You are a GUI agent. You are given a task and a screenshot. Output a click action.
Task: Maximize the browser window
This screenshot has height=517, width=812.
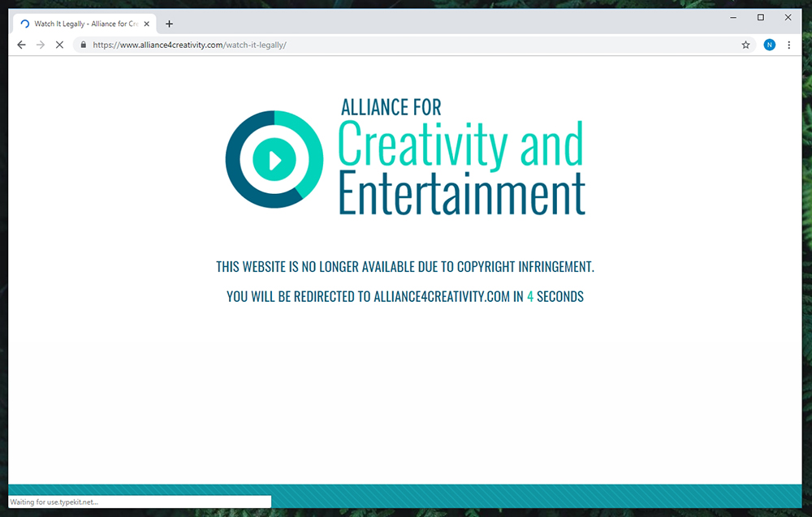pos(761,18)
